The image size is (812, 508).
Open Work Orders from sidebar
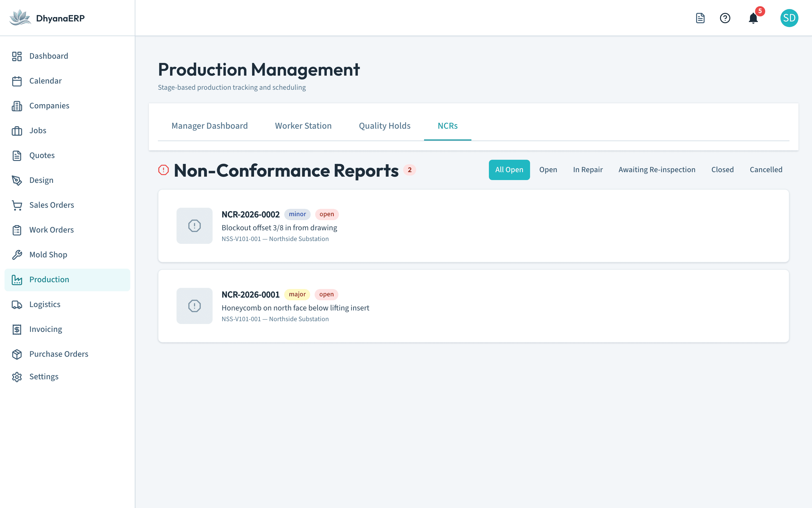click(67, 230)
